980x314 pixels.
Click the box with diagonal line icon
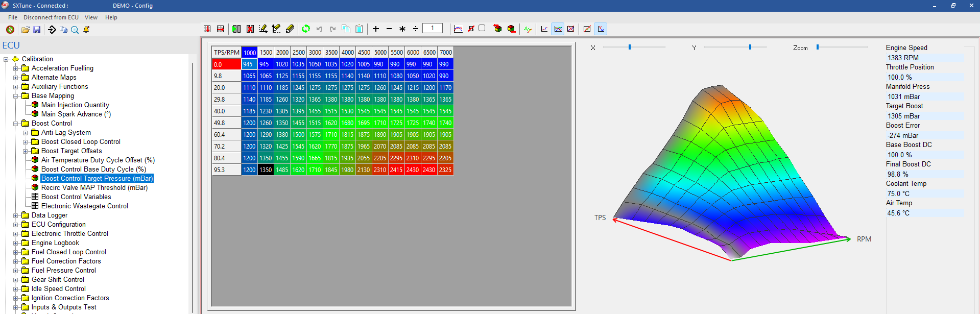tap(587, 29)
